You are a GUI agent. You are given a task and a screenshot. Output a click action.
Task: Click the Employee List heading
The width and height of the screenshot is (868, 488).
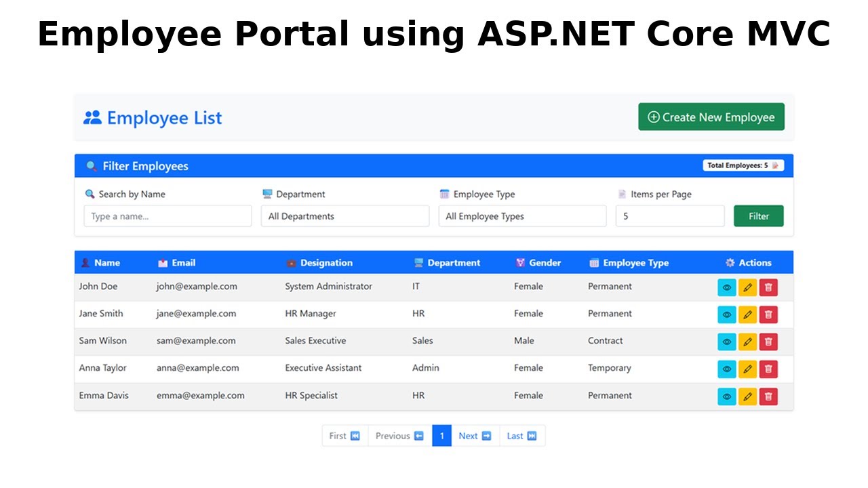click(164, 117)
